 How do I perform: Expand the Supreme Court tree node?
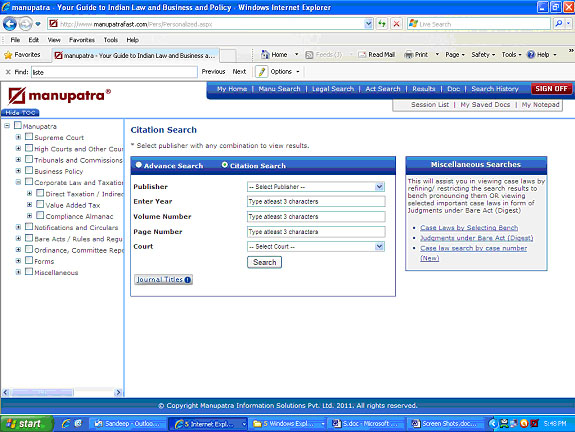coord(18,137)
